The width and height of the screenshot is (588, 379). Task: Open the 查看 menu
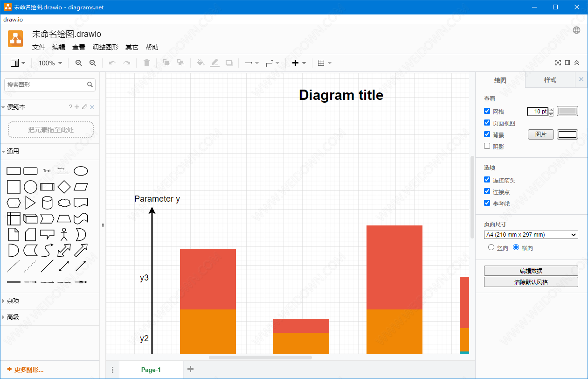79,47
